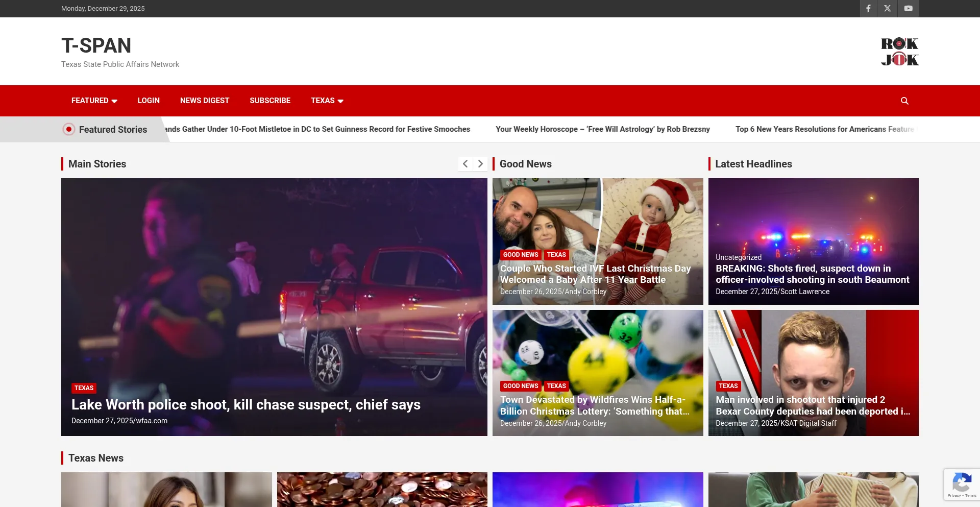The width and height of the screenshot is (980, 507).
Task: Click the GOOD NEWS category tag
Action: (x=521, y=254)
